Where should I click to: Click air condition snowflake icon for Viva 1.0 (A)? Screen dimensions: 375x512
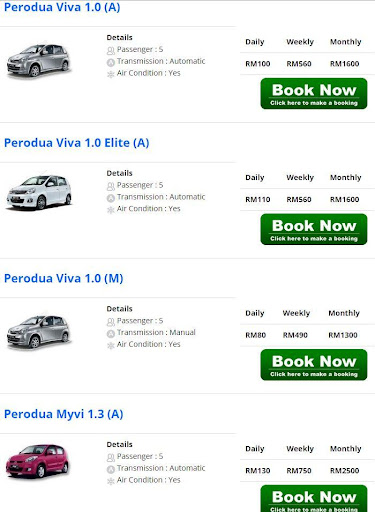111,74
